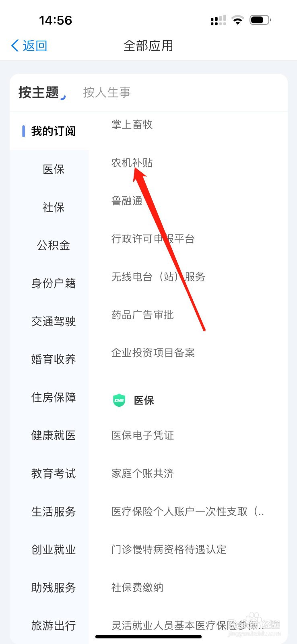Switch to the 按主题 tab
The height and width of the screenshot is (644, 297).
click(x=39, y=93)
